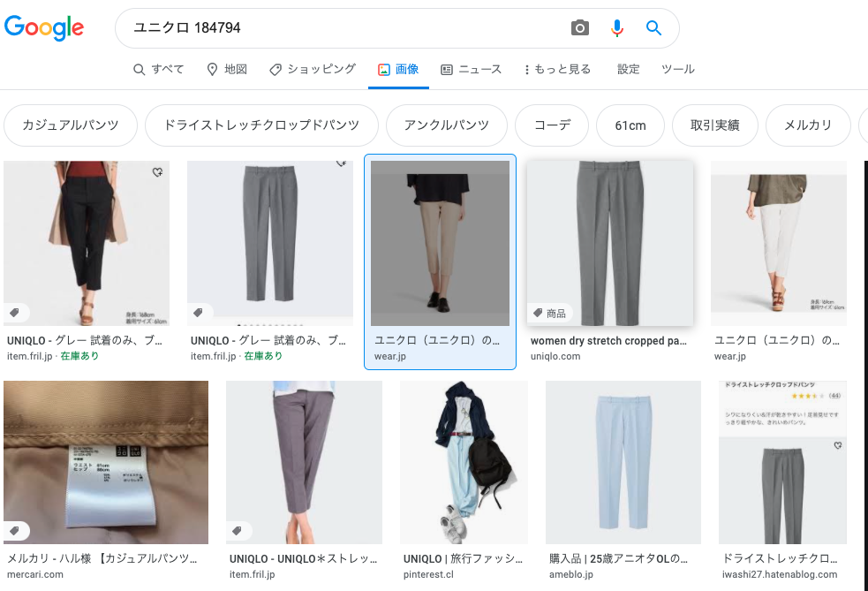Open light blue pants ameblo thumbnail
Screen dimensions: 868x591
tap(623, 463)
